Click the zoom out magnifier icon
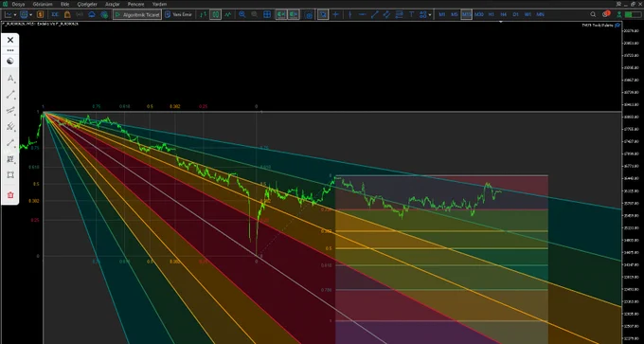Image resolution: width=644 pixels, height=344 pixels. (254, 14)
